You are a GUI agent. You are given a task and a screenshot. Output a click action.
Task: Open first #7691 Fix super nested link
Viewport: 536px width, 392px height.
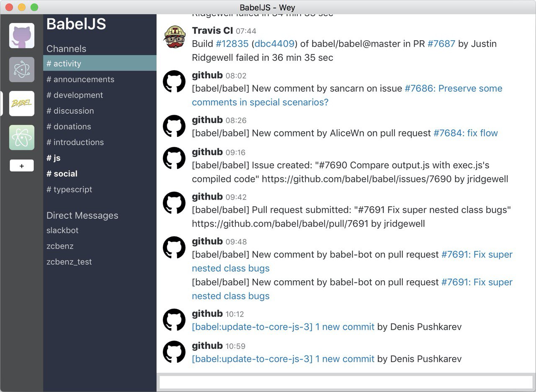[352, 261]
